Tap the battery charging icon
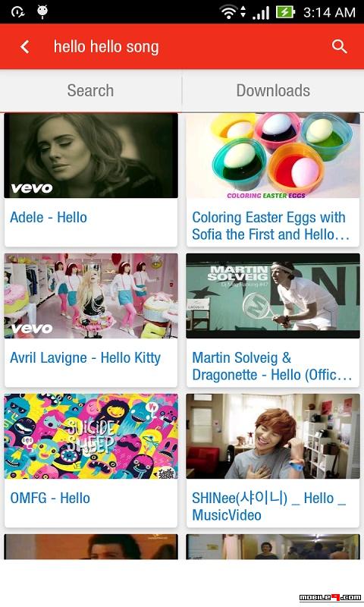This screenshot has width=364, height=607. (x=285, y=12)
